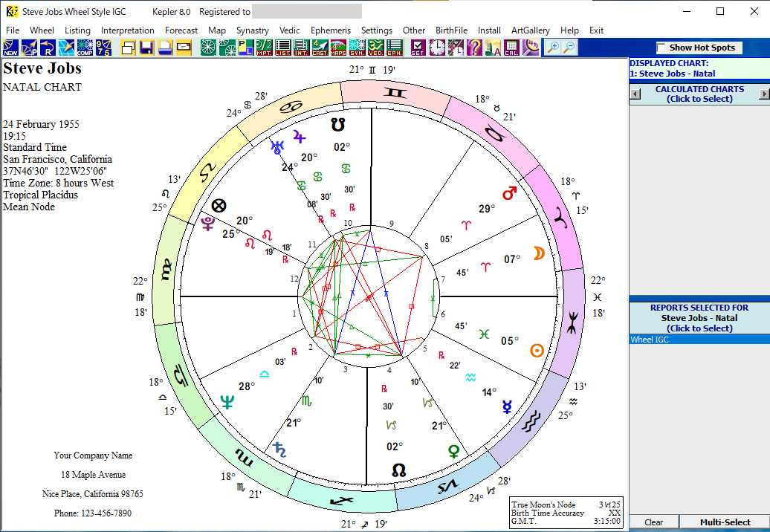
Task: Click the CAST forecast icon
Action: (x=320, y=48)
